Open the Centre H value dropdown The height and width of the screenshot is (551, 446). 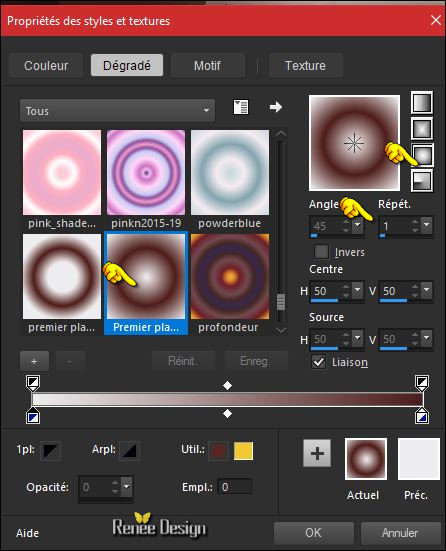click(x=358, y=290)
